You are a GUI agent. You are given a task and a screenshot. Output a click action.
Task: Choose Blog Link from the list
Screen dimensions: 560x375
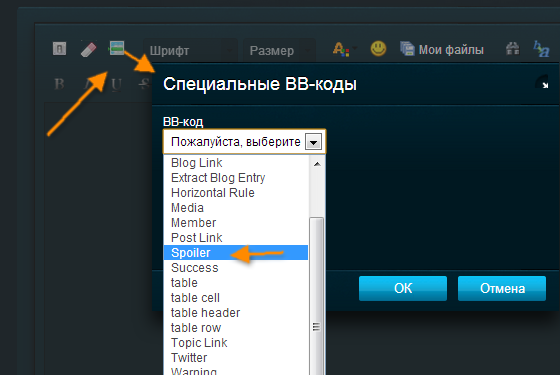click(236, 162)
